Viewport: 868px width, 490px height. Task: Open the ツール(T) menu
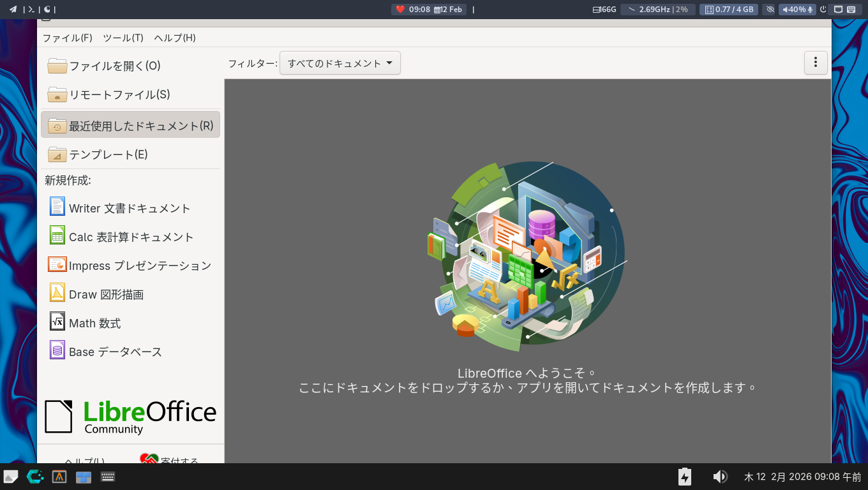click(123, 38)
